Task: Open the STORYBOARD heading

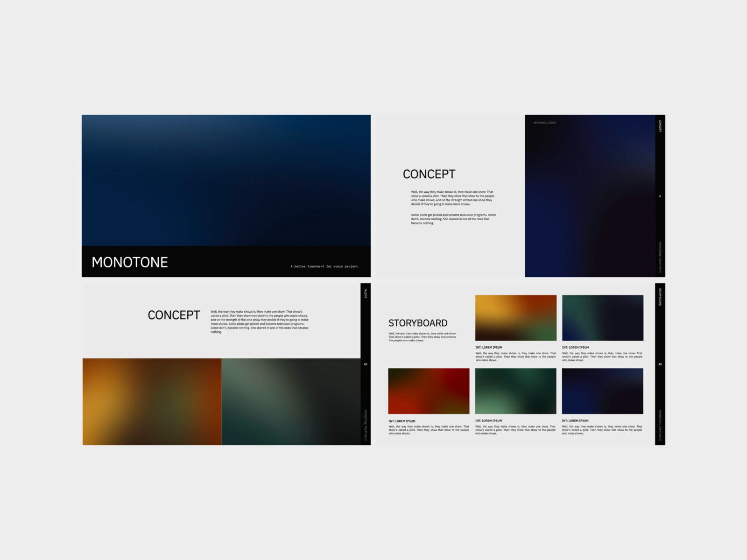Action: [x=418, y=322]
